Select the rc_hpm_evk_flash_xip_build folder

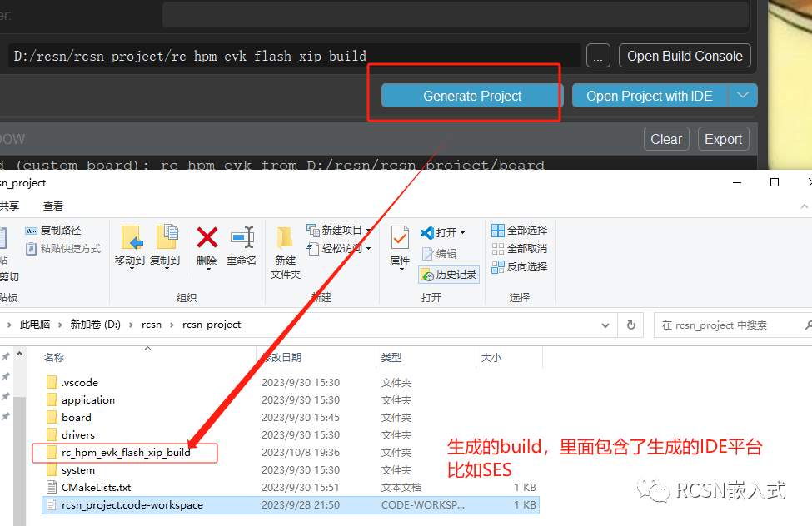126,453
